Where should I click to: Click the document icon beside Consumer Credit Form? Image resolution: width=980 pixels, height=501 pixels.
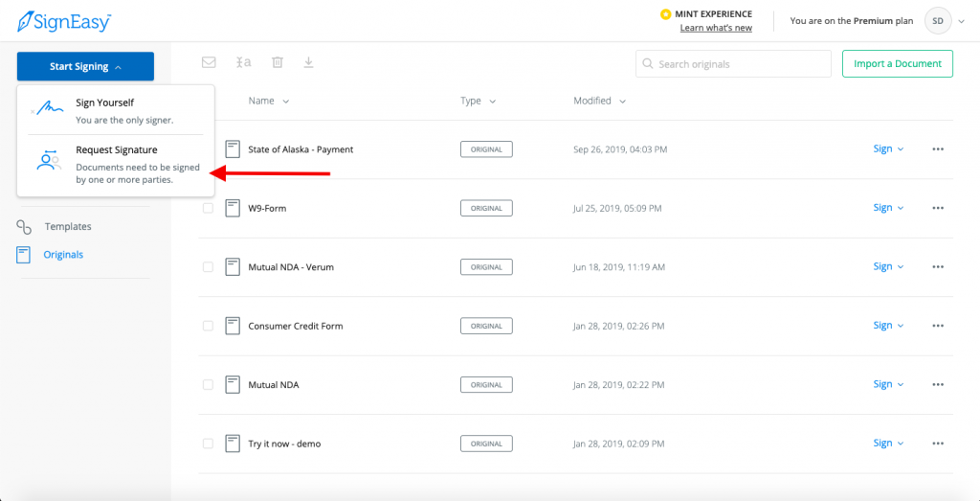[233, 326]
